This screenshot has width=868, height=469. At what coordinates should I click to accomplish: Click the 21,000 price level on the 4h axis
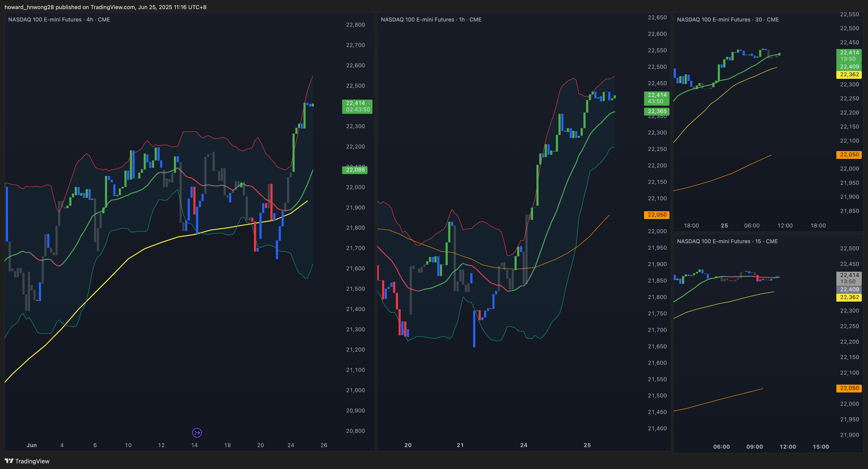pos(356,390)
